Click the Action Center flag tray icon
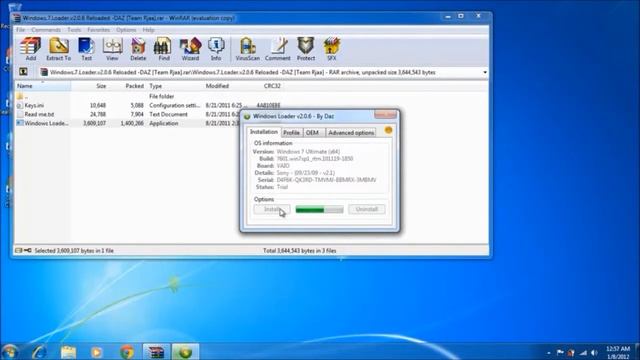The image size is (640, 360). [x=560, y=353]
